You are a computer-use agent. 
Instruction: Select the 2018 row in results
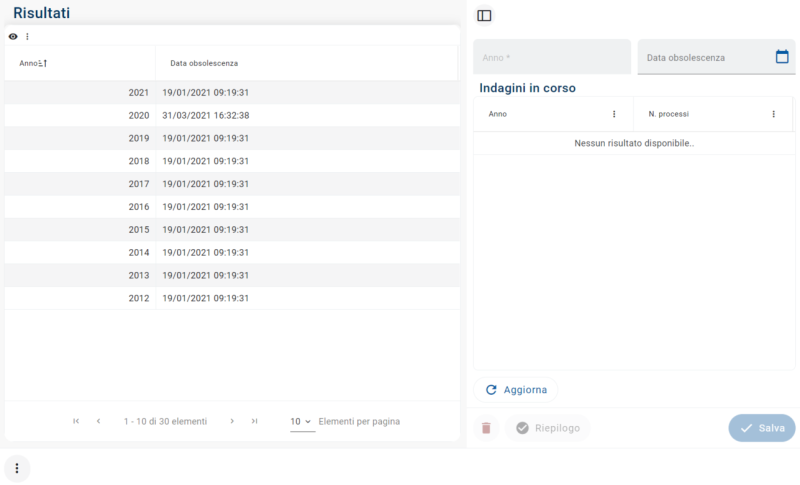coord(232,161)
